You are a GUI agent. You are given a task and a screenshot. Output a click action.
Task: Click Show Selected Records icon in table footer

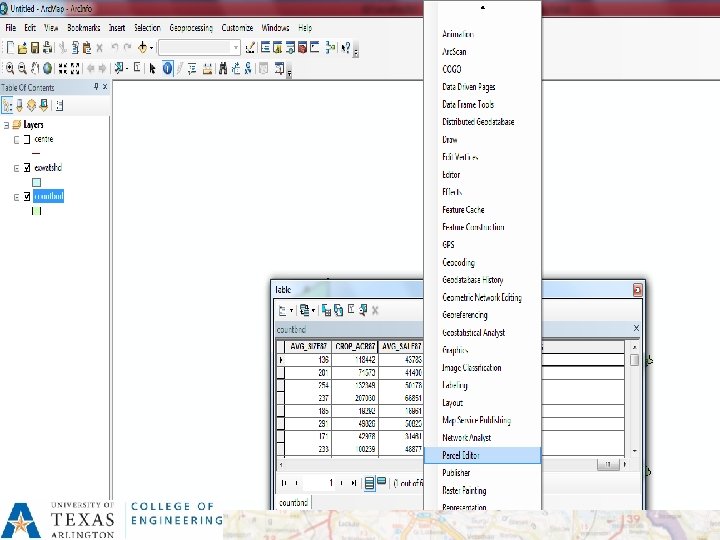tap(381, 482)
